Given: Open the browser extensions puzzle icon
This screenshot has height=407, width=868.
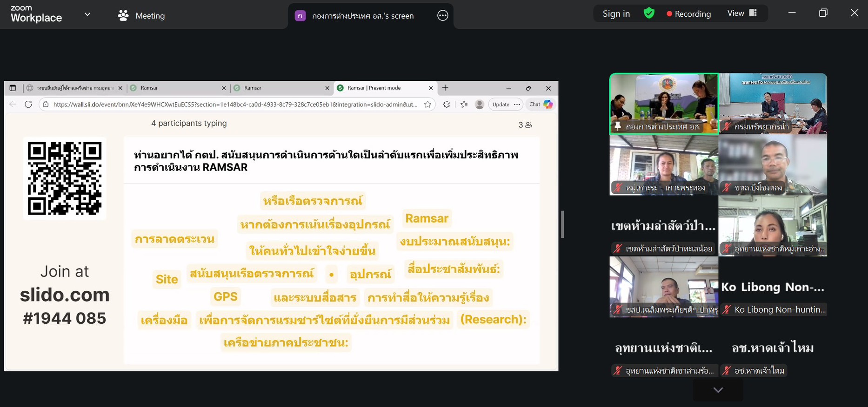Looking at the screenshot, I should pos(447,105).
